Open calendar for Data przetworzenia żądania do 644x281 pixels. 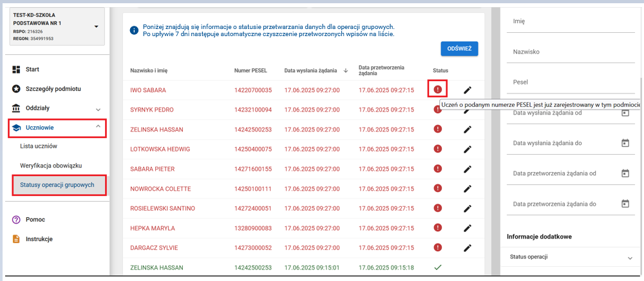coord(624,204)
